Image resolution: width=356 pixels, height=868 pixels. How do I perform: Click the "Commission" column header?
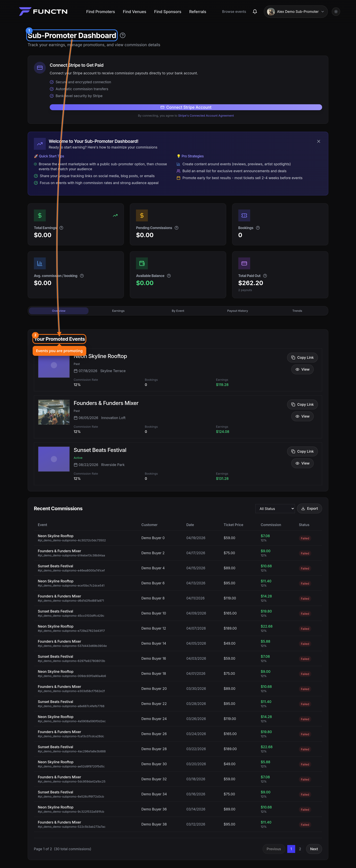[271, 525]
